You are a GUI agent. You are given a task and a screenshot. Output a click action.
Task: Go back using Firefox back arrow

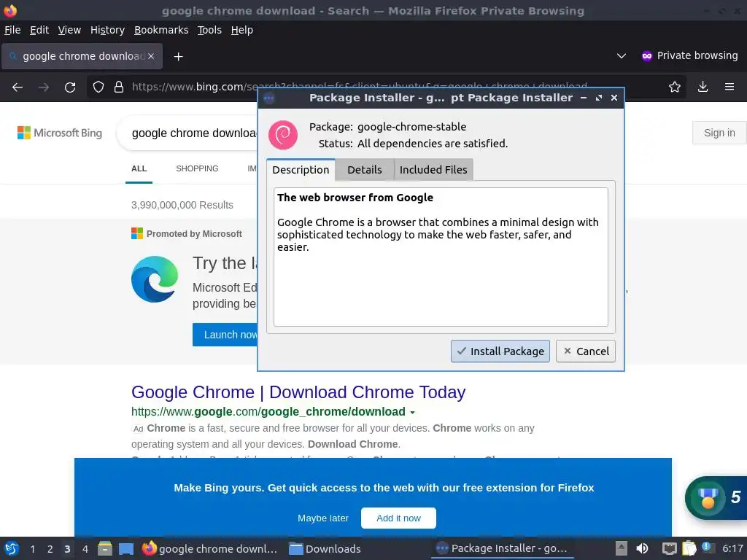coord(18,87)
